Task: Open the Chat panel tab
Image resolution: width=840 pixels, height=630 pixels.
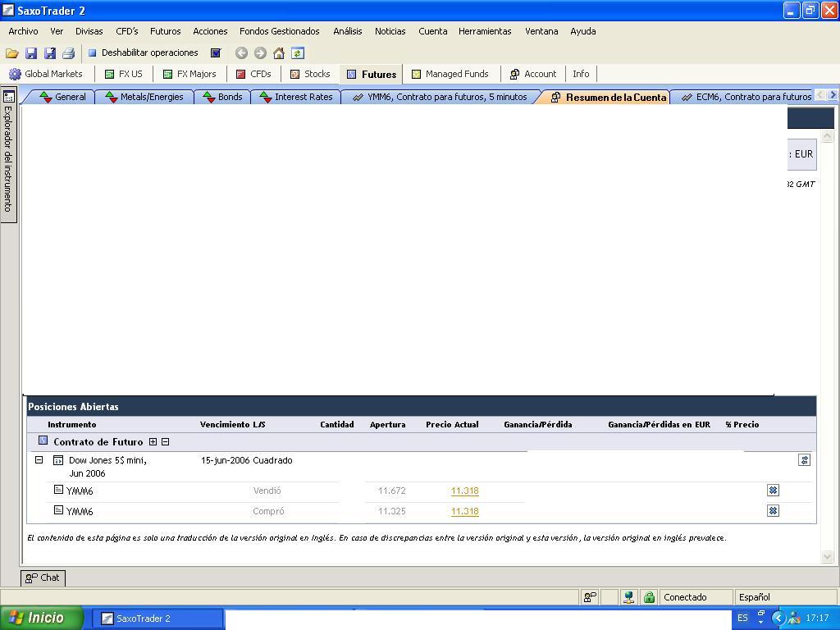Action: point(43,577)
